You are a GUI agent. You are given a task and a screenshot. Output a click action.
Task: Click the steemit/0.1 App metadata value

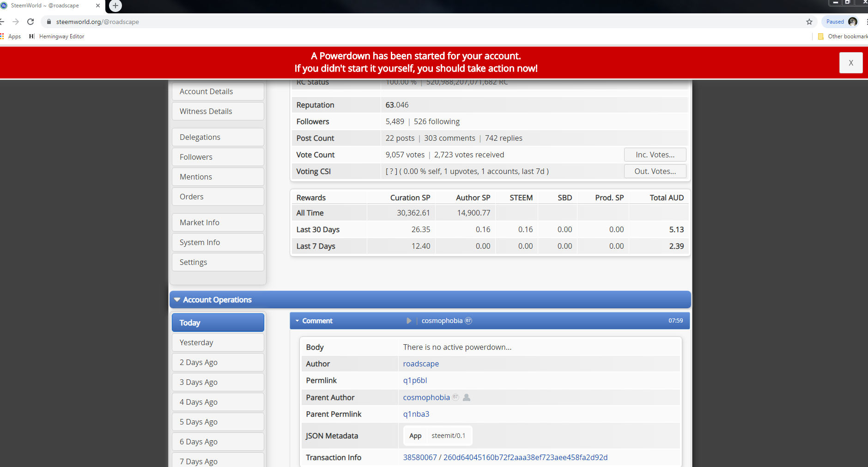click(x=449, y=436)
